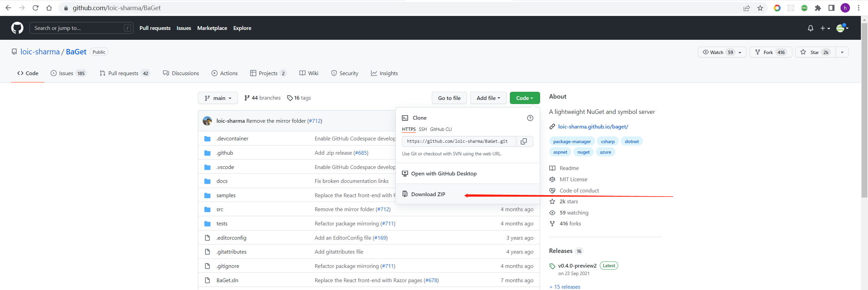Click the package-manager topic tag
This screenshot has width=868, height=290.
(x=572, y=141)
